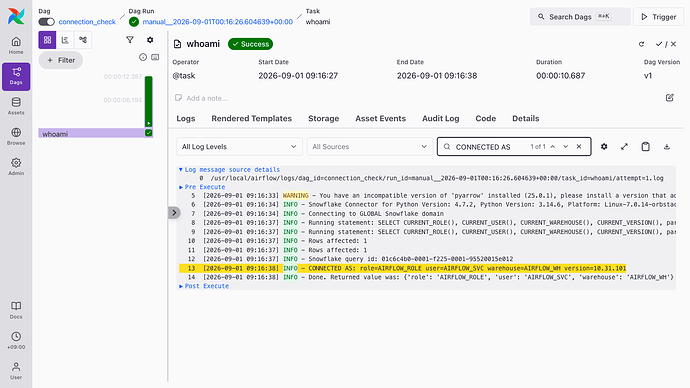The height and width of the screenshot is (388, 690).
Task: Click the Search Dags button
Action: [x=580, y=17]
